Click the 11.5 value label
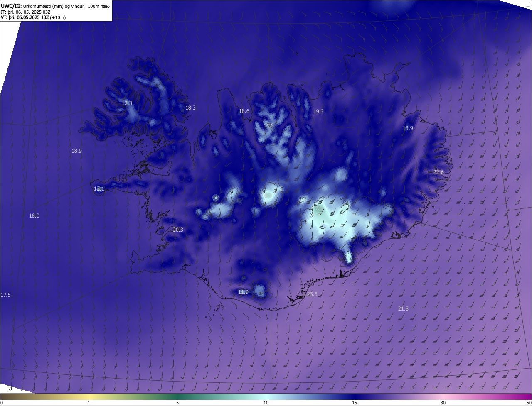The height and width of the screenshot is (406, 532). pyautogui.click(x=268, y=125)
